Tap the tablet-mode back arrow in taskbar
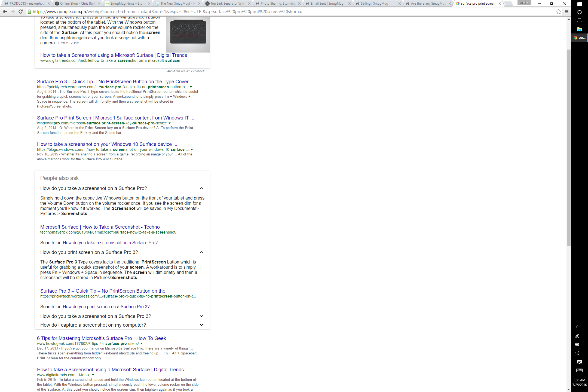588x392 pixels. pos(577,327)
